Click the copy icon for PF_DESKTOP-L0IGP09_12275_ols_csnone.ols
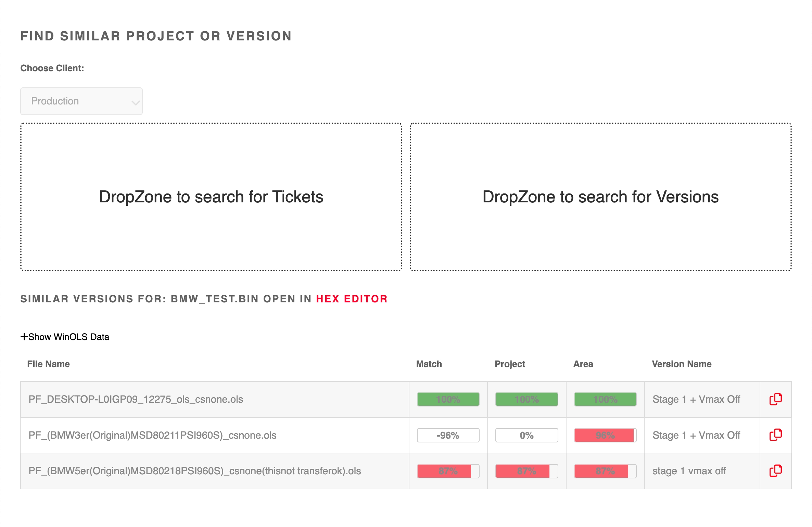Image resolution: width=812 pixels, height=527 pixels. (x=775, y=399)
